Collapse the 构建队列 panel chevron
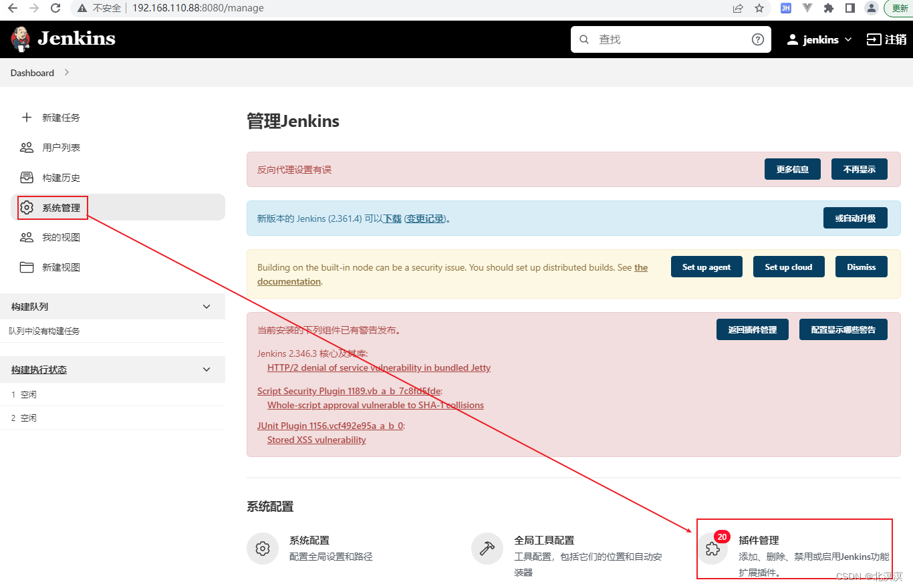Image resolution: width=913 pixels, height=588 pixels. point(207,307)
